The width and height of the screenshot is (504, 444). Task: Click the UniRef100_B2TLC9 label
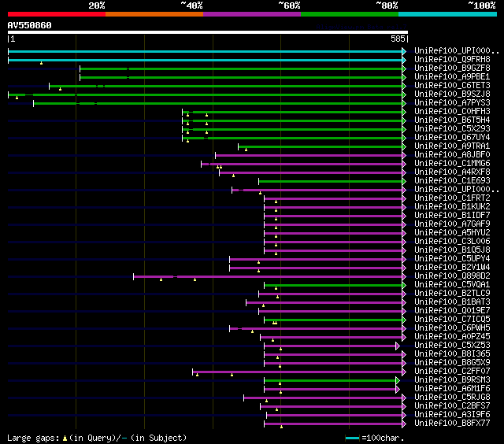(452, 294)
